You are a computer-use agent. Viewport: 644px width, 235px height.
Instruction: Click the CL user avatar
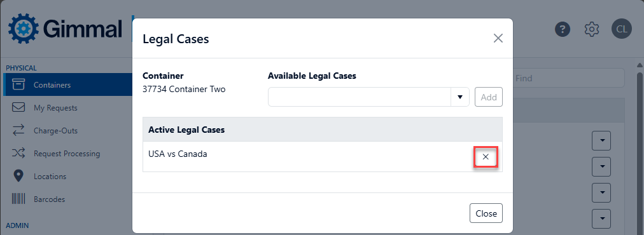(622, 29)
